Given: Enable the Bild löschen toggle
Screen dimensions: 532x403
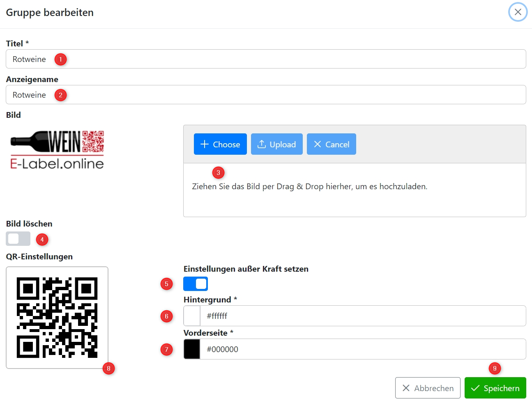Looking at the screenshot, I should (18, 238).
